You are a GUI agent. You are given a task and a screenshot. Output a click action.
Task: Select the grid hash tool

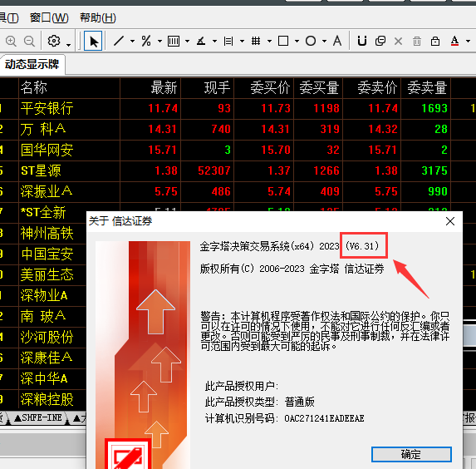(256, 41)
